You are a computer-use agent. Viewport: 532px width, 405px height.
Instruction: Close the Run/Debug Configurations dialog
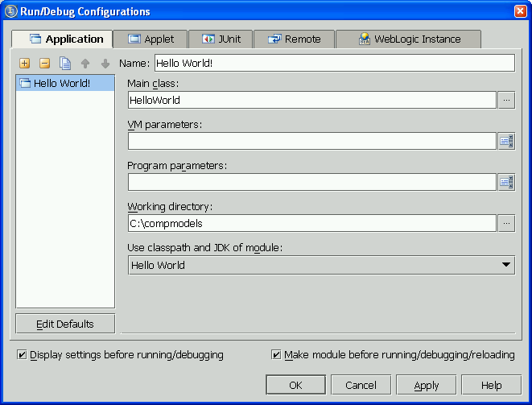point(520,11)
